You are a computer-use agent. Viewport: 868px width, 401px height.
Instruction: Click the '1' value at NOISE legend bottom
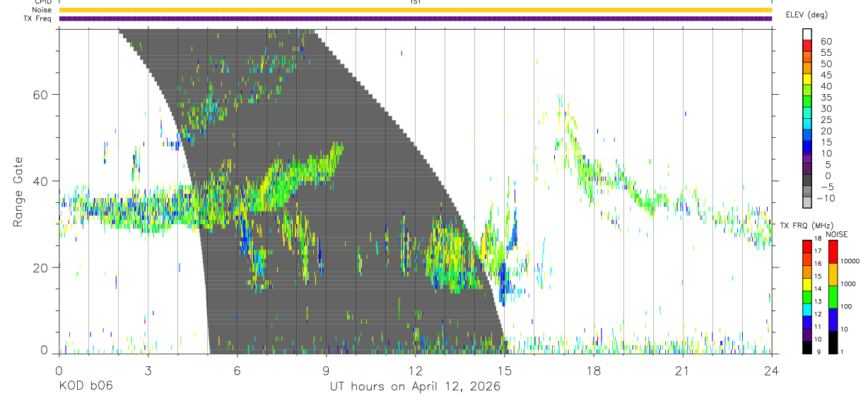pyautogui.click(x=841, y=352)
